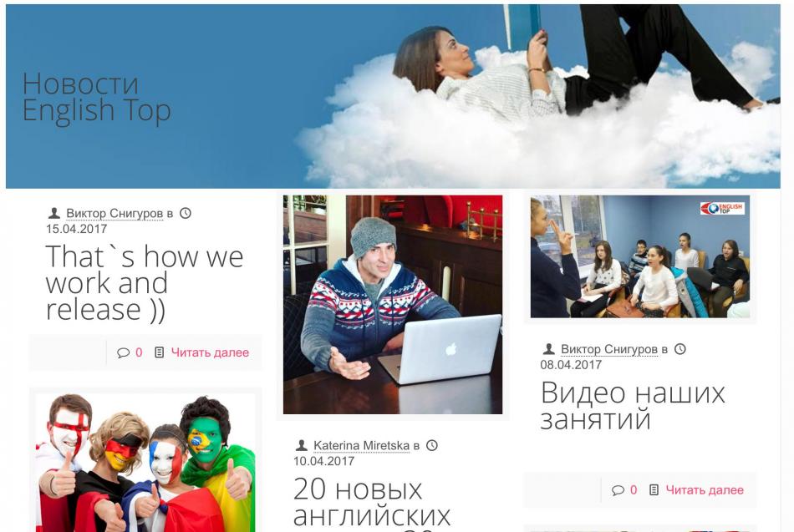Open the painted flag faces group photo

pyautogui.click(x=145, y=463)
